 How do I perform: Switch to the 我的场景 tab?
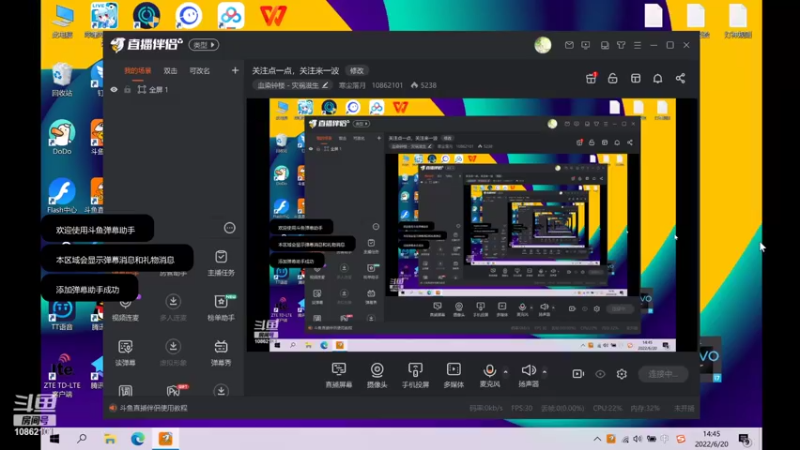point(138,71)
